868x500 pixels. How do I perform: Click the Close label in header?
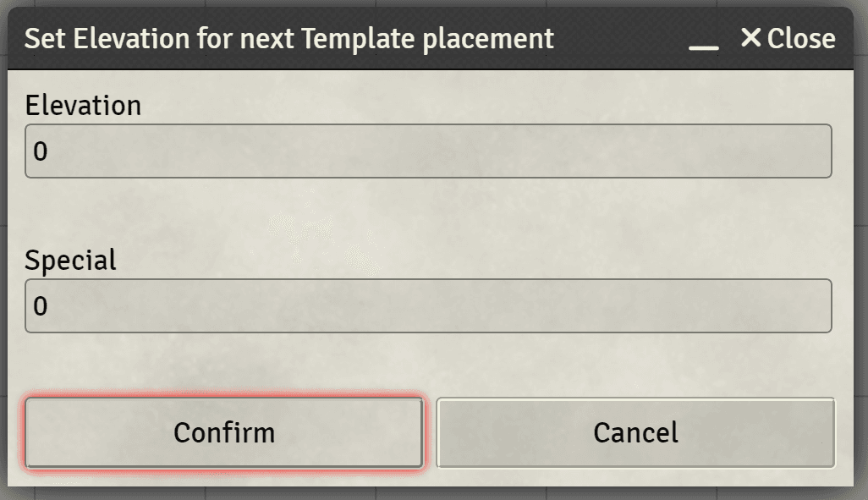(801, 38)
